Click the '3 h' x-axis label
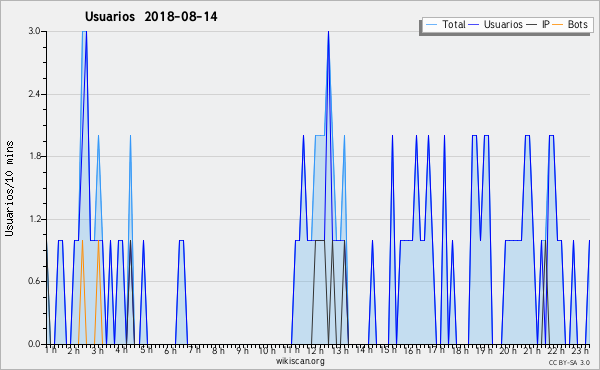This screenshot has height=370, width=600. (98, 350)
